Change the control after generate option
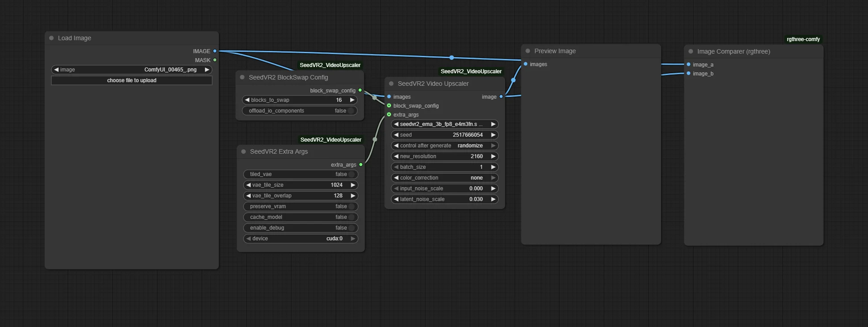 pyautogui.click(x=444, y=146)
